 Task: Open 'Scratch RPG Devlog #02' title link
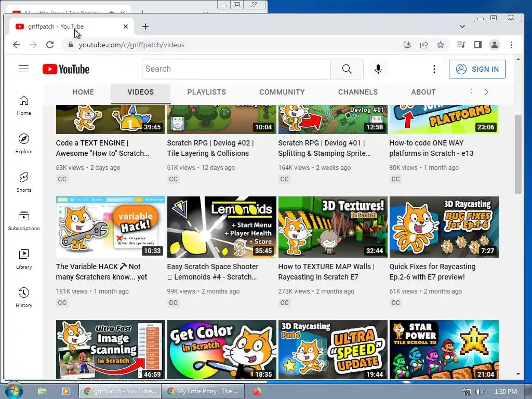[210, 148]
